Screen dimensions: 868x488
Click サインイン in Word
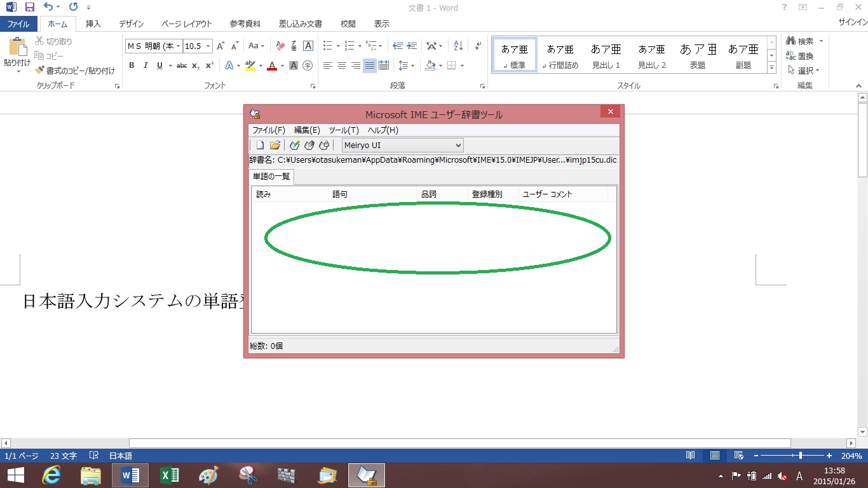point(853,22)
